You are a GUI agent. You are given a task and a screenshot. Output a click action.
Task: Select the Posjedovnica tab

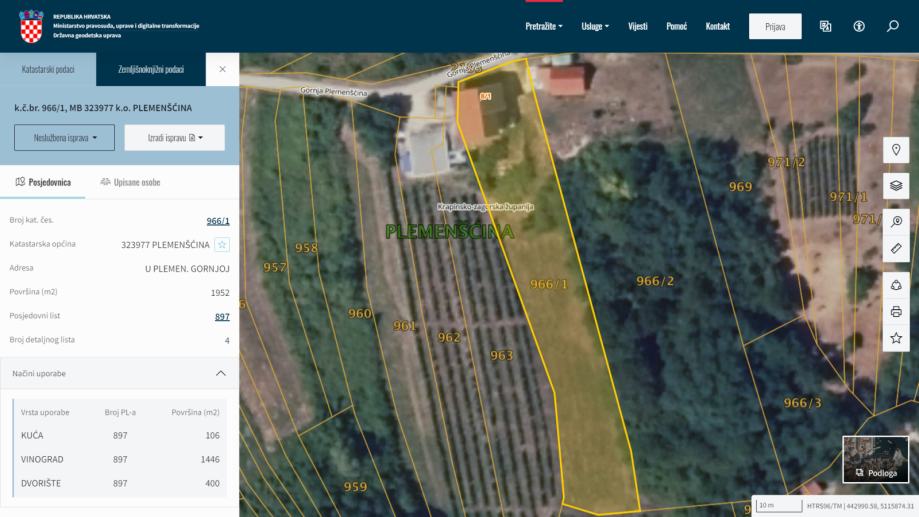pyautogui.click(x=43, y=182)
